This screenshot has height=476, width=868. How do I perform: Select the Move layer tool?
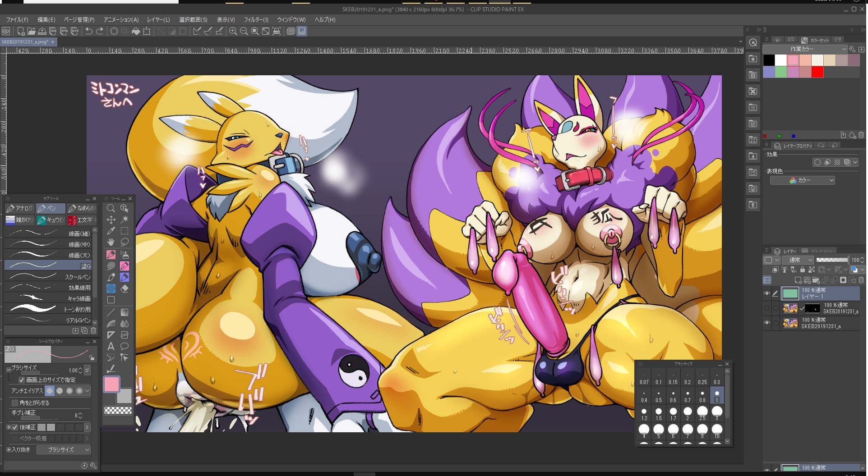[x=111, y=220]
